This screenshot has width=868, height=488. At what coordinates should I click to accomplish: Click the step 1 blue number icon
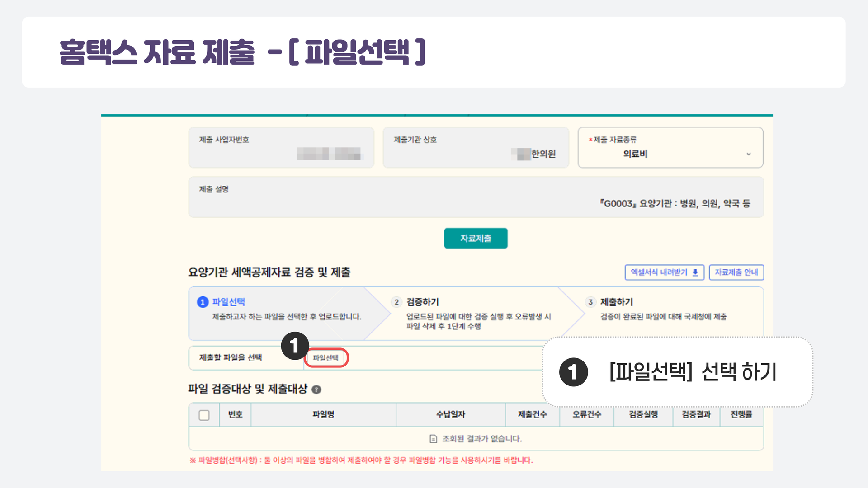203,302
